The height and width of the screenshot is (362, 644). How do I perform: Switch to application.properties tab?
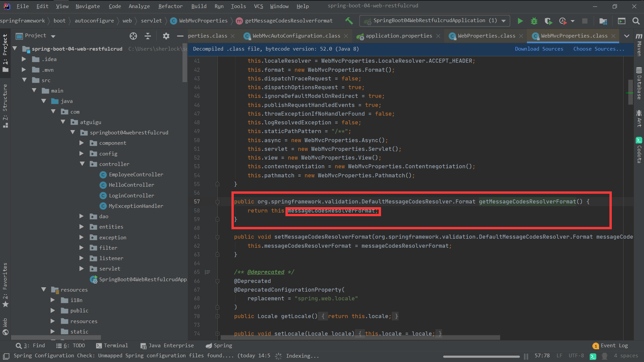[x=398, y=36]
